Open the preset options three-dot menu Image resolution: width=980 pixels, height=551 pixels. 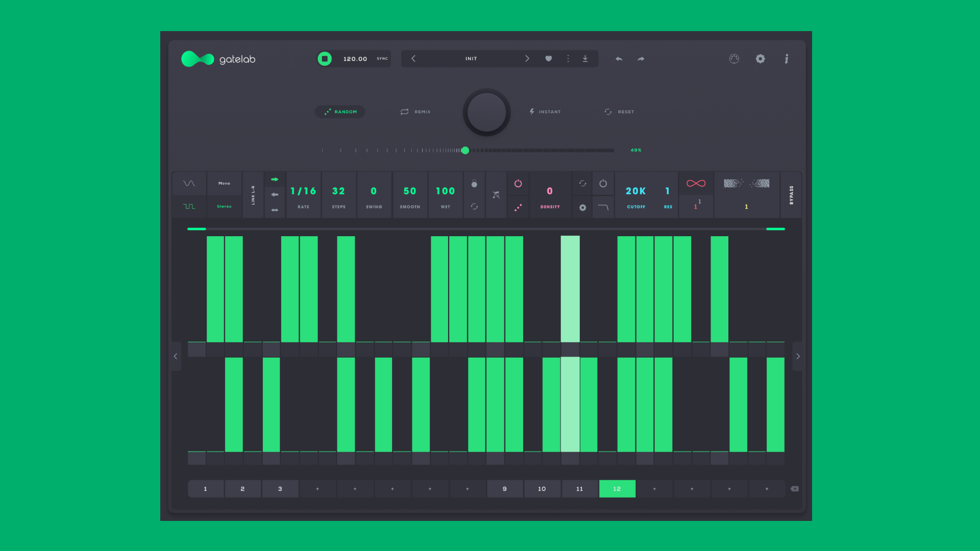568,59
